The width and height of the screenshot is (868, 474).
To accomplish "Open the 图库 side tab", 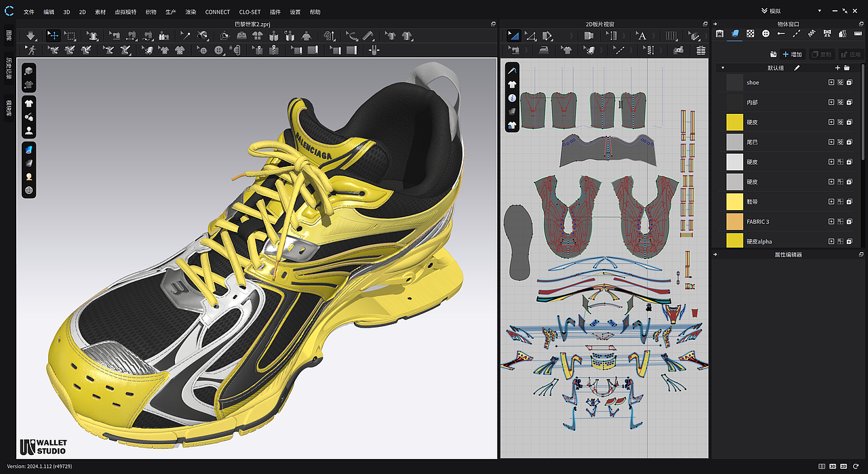I will 9,36.
